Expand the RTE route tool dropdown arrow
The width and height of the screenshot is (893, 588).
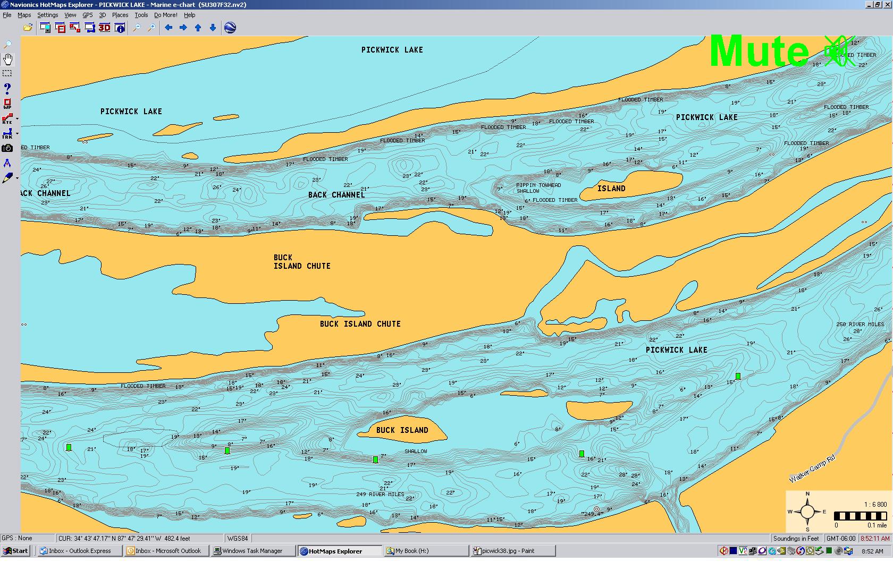pos(18,119)
